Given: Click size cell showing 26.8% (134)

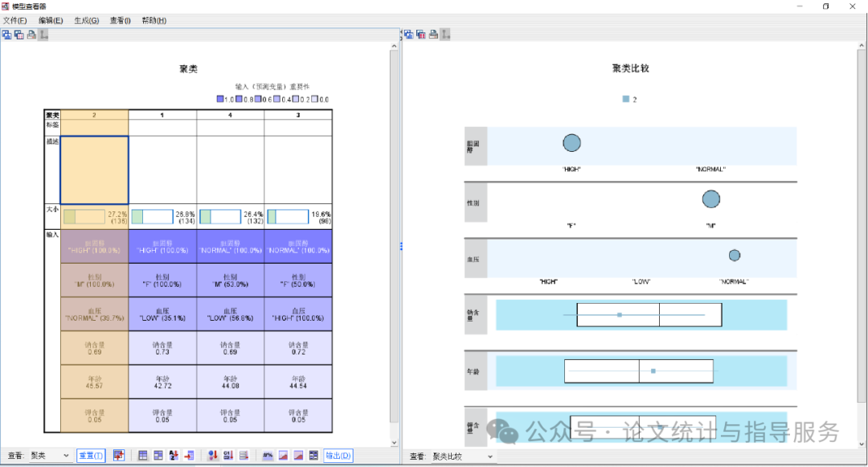Looking at the screenshot, I should (162, 217).
